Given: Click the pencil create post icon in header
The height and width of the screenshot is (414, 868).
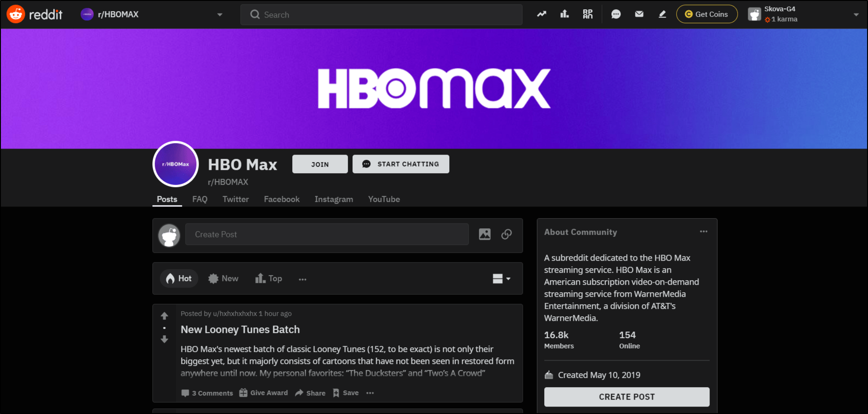Looking at the screenshot, I should (662, 14).
